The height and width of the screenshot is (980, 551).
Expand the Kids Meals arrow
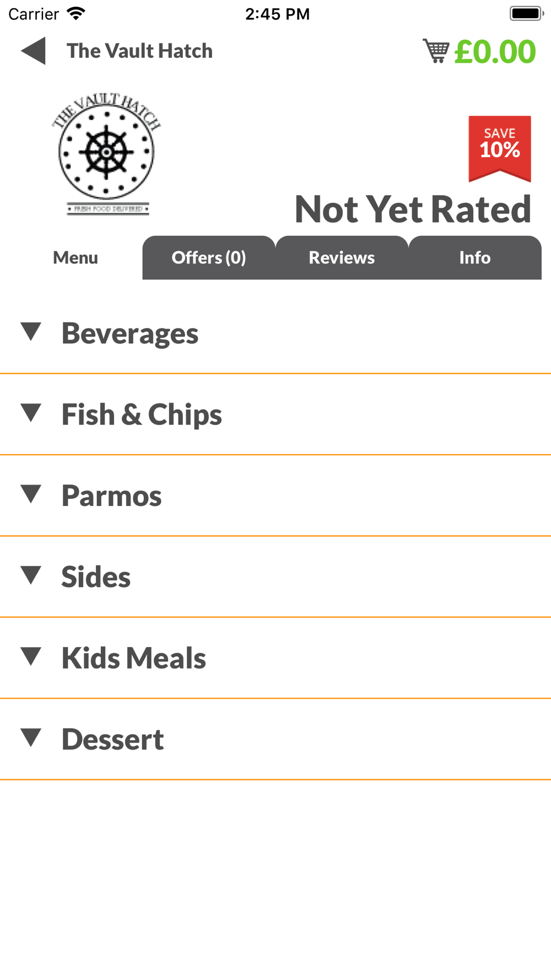[x=31, y=656]
